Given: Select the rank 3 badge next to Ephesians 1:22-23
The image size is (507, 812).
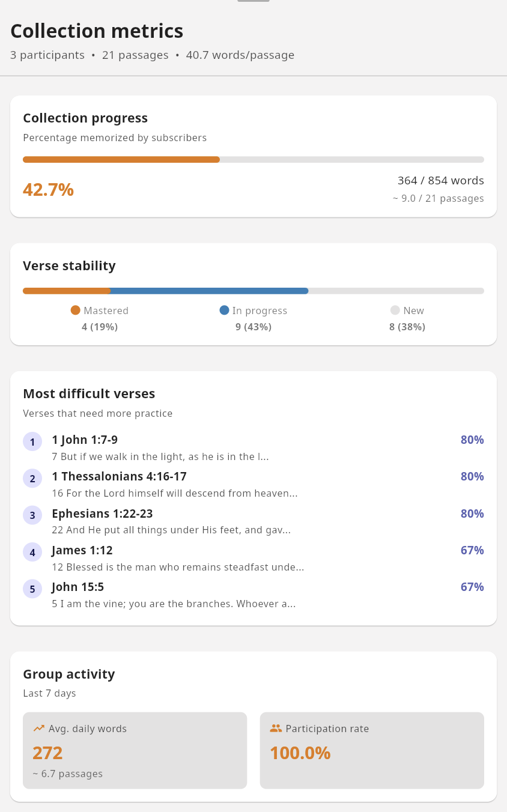Looking at the screenshot, I should tap(32, 515).
